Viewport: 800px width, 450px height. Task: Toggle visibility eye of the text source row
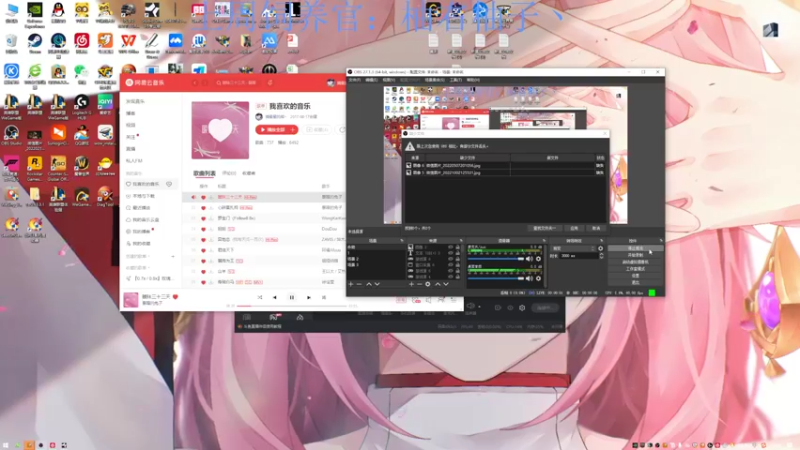pos(451,253)
